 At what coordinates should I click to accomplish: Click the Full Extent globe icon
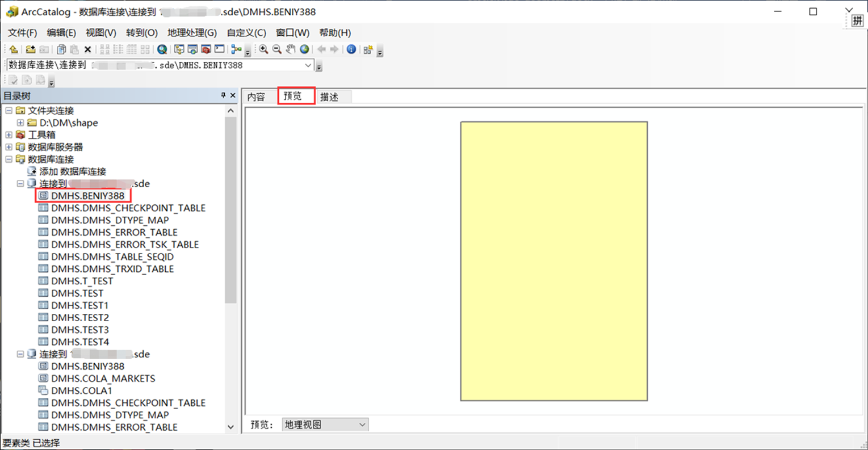pos(304,49)
